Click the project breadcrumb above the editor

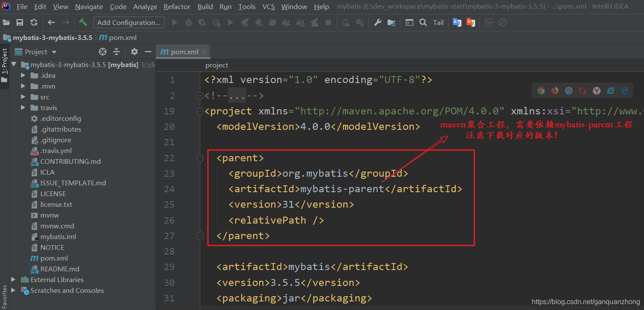217,65
